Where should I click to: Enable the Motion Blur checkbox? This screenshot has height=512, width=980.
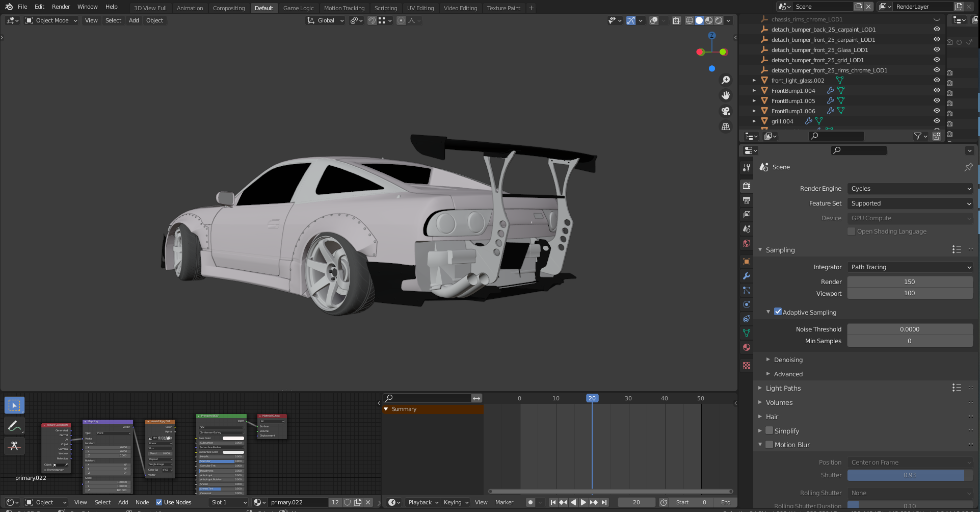tap(770, 445)
